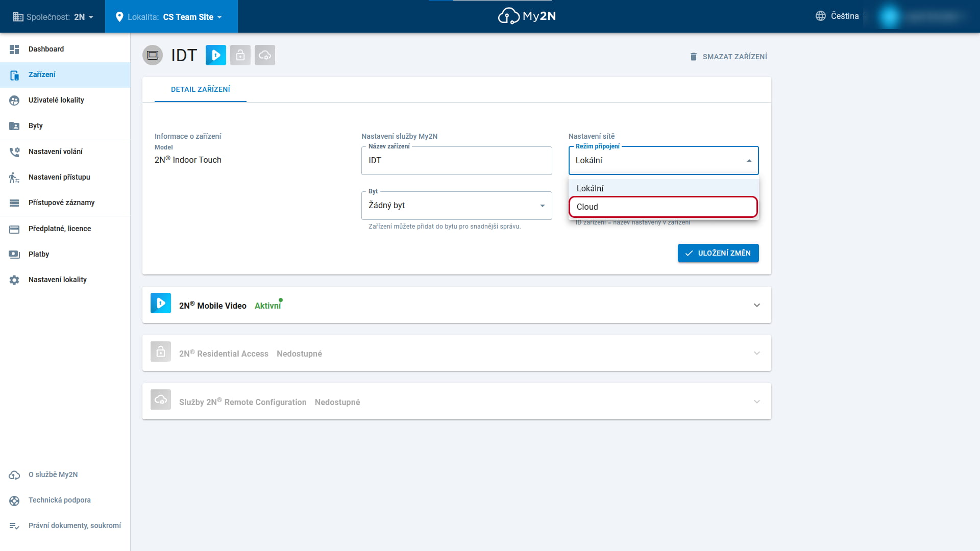The width and height of the screenshot is (980, 551).
Task: Click the Aktivní status label
Action: pos(267,306)
